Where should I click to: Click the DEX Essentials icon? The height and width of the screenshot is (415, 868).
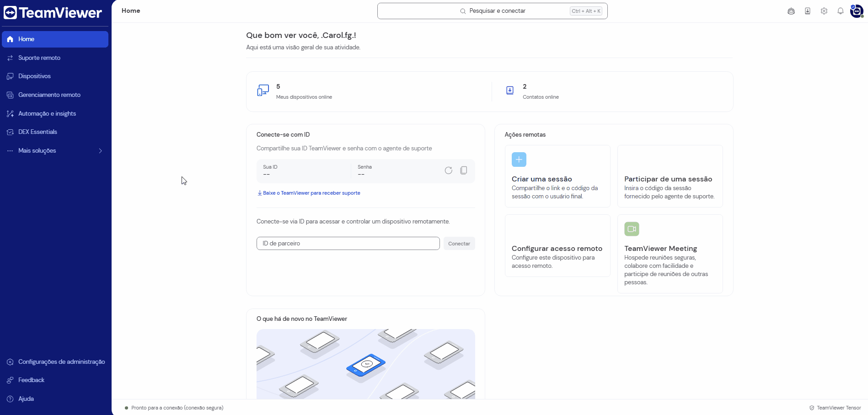pyautogui.click(x=10, y=132)
